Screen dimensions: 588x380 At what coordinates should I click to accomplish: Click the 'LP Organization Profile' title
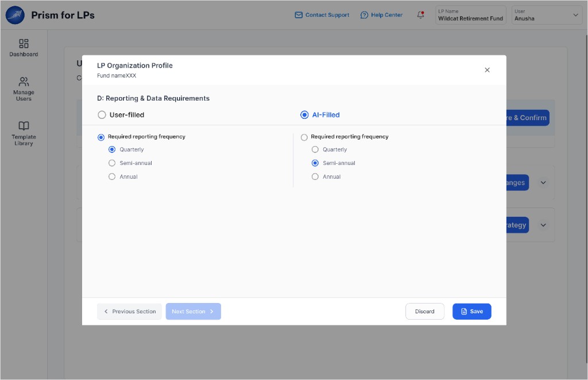tap(135, 66)
